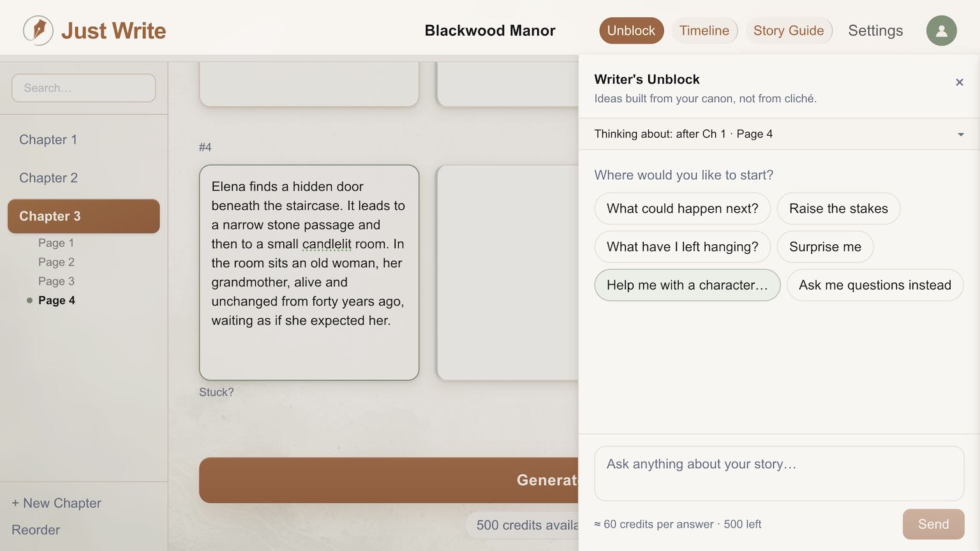The image size is (980, 551).
Task: Pick the 'Surprise me' option
Action: [x=825, y=247]
